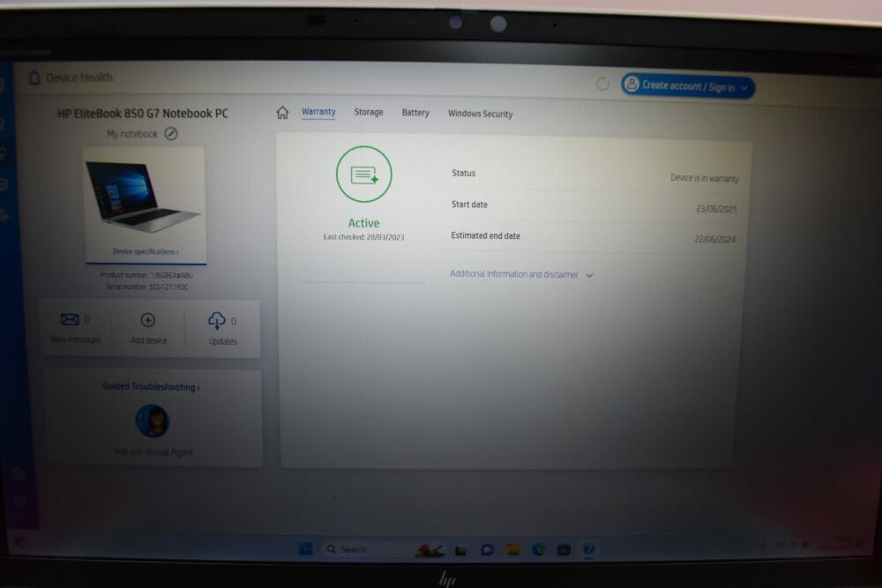
Task: Click the notebook product thumbnail image
Action: pos(144,197)
